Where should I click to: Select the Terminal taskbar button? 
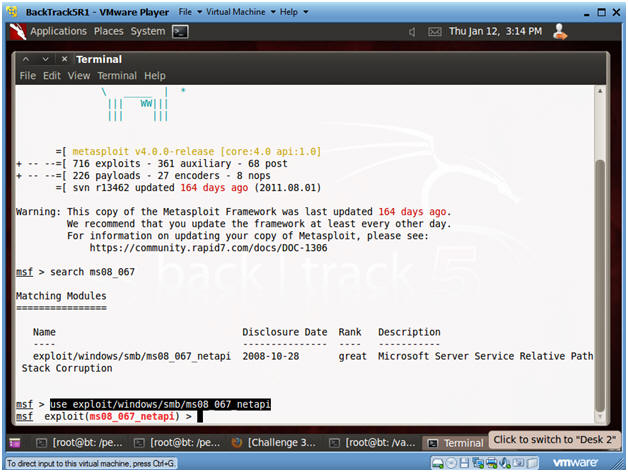click(455, 443)
